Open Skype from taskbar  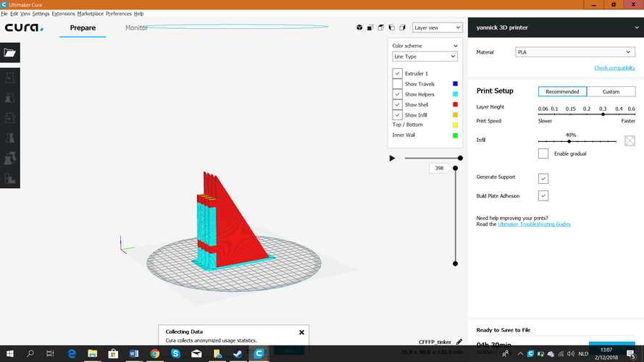[175, 353]
